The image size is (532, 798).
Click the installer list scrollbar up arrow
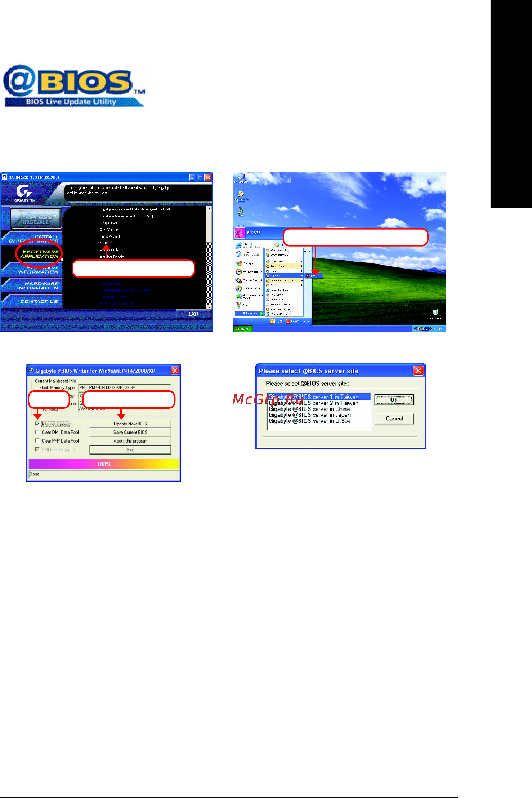(x=209, y=209)
